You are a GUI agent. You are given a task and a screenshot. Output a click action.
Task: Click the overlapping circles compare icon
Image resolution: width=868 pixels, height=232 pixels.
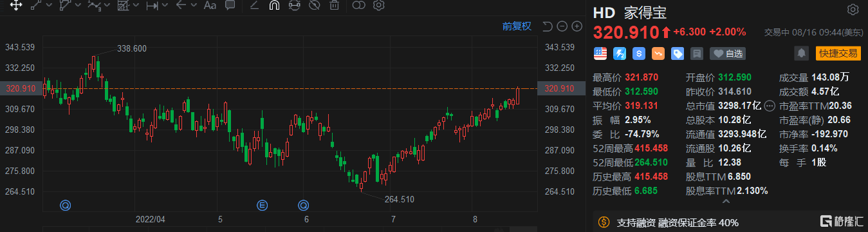tap(359, 6)
